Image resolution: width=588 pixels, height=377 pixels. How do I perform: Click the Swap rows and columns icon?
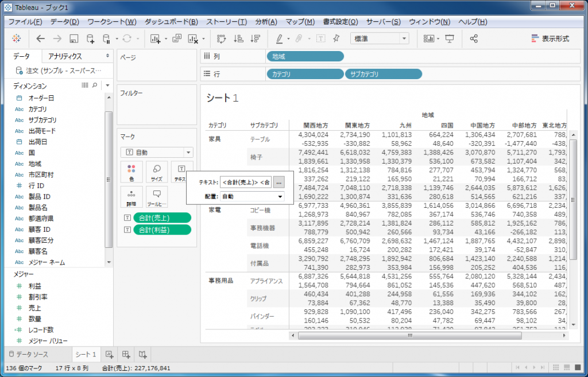pos(222,39)
